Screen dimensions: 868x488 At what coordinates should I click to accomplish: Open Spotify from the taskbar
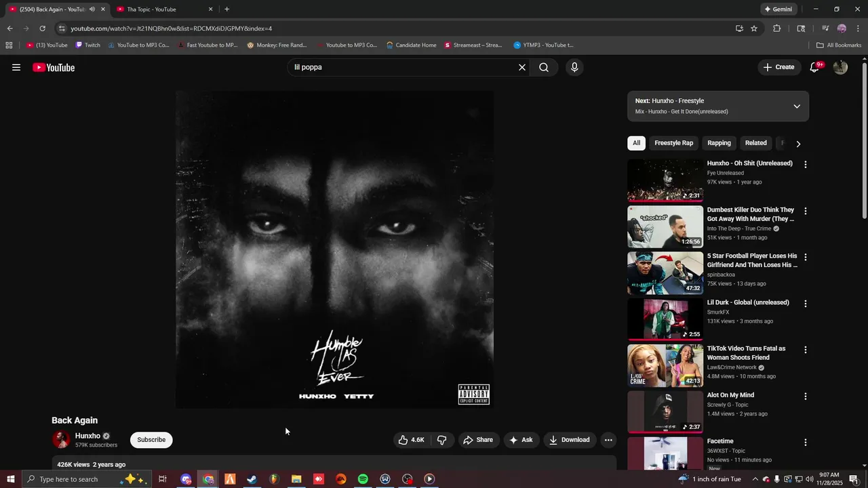point(363,479)
